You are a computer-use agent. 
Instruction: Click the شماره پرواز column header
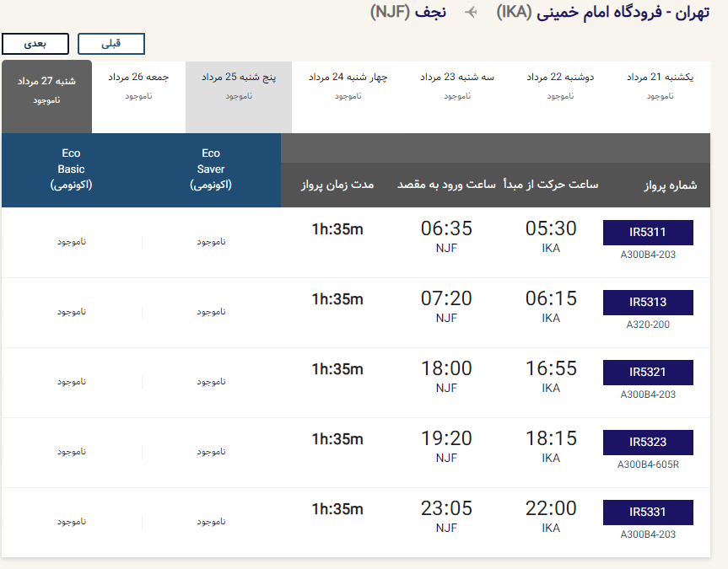670,185
